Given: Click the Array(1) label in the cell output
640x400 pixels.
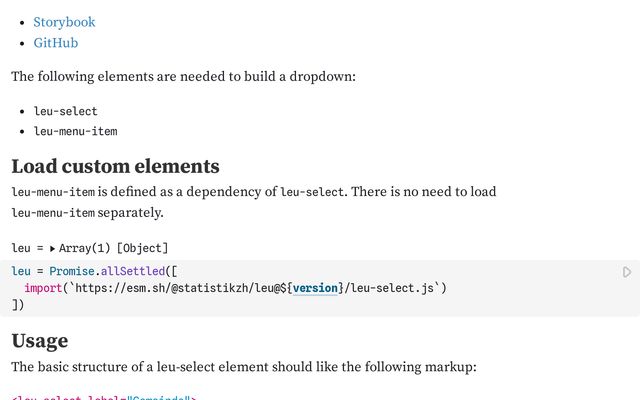Looking at the screenshot, I should (x=84, y=248).
